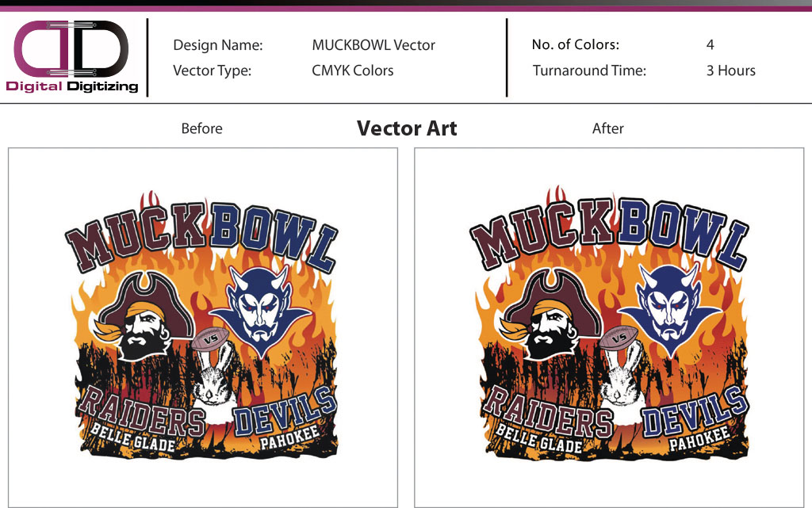Click MUCKBOWL title in the After image
The height and width of the screenshot is (508, 812).
(609, 231)
